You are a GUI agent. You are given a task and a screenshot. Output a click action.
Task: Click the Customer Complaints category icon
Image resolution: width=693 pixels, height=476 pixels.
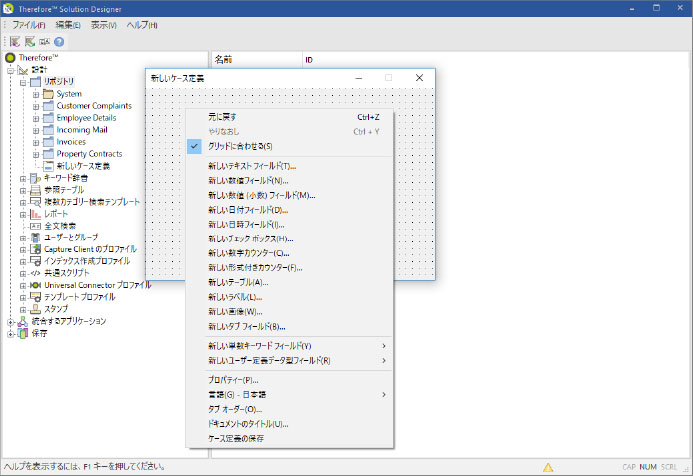coord(48,106)
